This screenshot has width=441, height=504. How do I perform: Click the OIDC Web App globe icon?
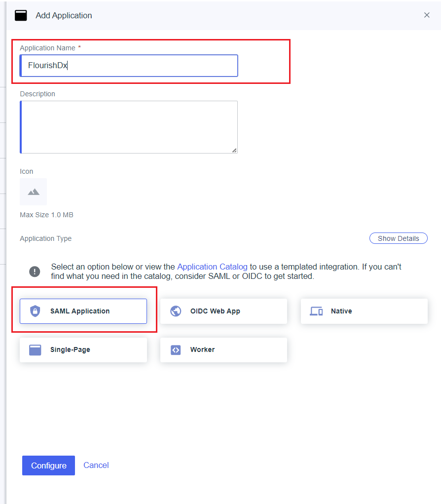click(176, 311)
